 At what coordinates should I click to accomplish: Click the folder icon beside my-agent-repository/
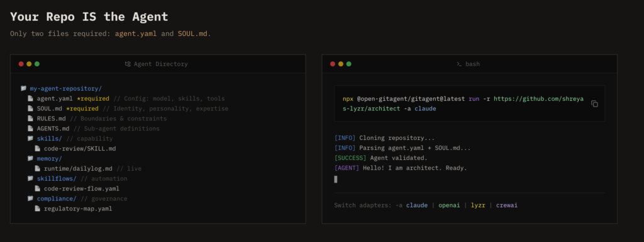pos(23,88)
